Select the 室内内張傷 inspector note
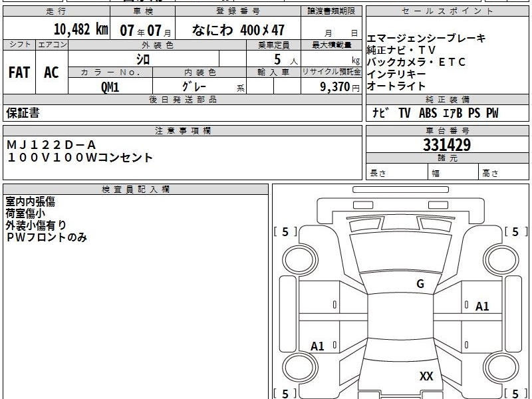 (x=30, y=201)
